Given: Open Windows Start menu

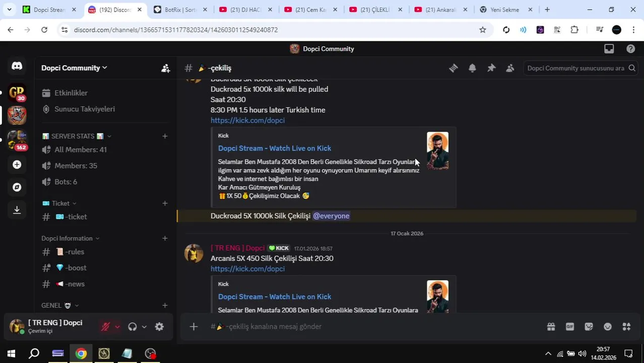Looking at the screenshot, I should 11,354.
